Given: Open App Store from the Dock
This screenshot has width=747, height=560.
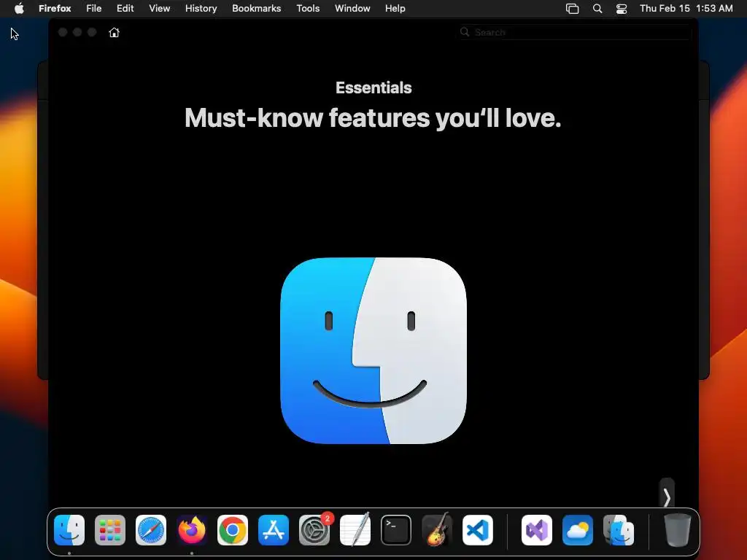Looking at the screenshot, I should [274, 530].
